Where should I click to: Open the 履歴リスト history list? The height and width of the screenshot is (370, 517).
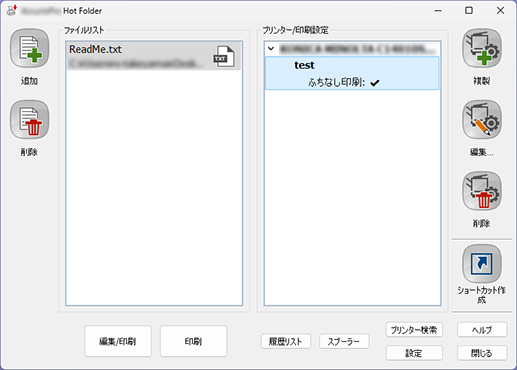(286, 341)
